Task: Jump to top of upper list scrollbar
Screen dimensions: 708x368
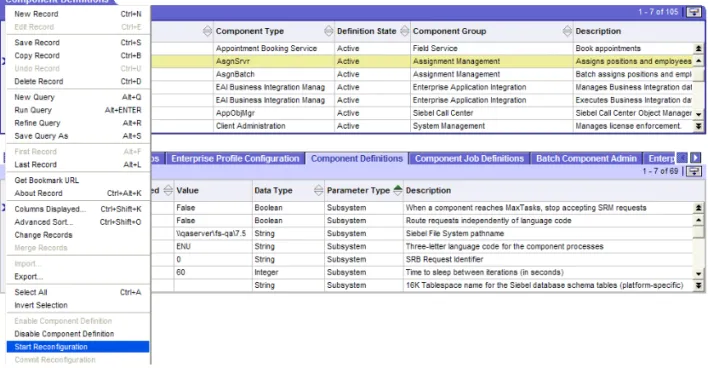Action: point(699,48)
